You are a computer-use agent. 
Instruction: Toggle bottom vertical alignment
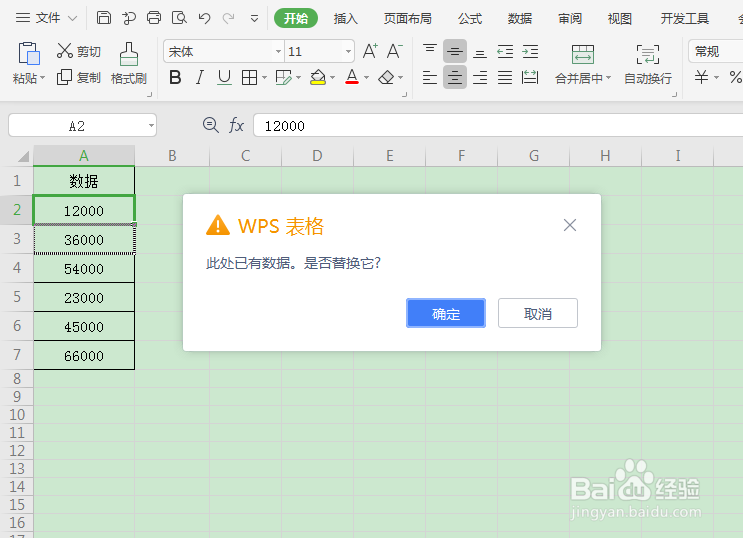click(x=480, y=51)
